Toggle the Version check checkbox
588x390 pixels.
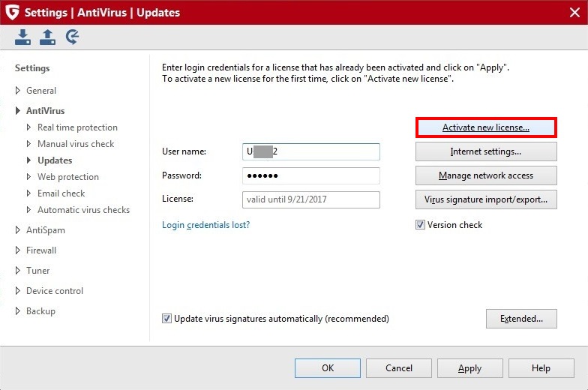pos(420,225)
